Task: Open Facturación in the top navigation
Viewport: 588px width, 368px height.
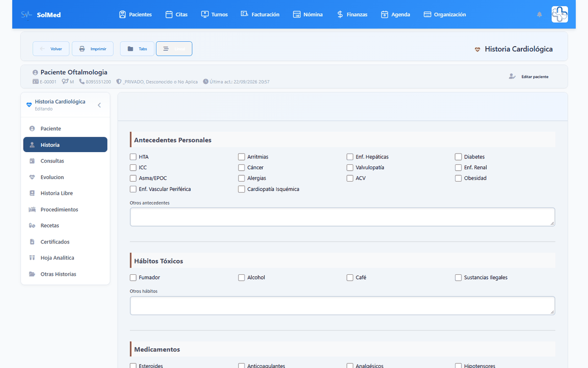Action: tap(260, 15)
